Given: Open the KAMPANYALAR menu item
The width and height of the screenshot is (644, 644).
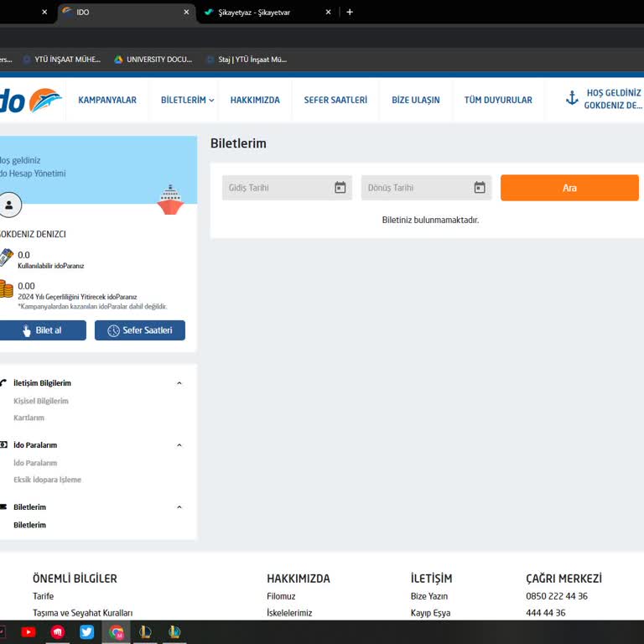Looking at the screenshot, I should 107,100.
